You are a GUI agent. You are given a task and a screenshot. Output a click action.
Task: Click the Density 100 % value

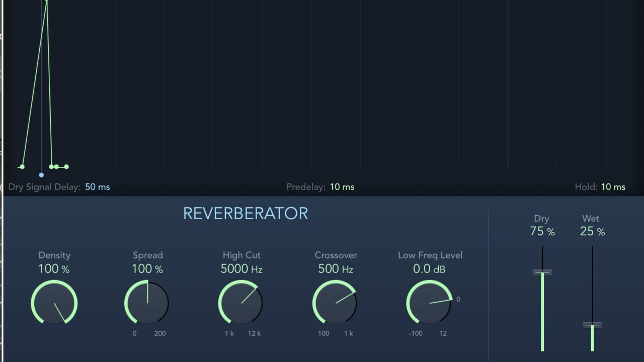click(x=54, y=269)
